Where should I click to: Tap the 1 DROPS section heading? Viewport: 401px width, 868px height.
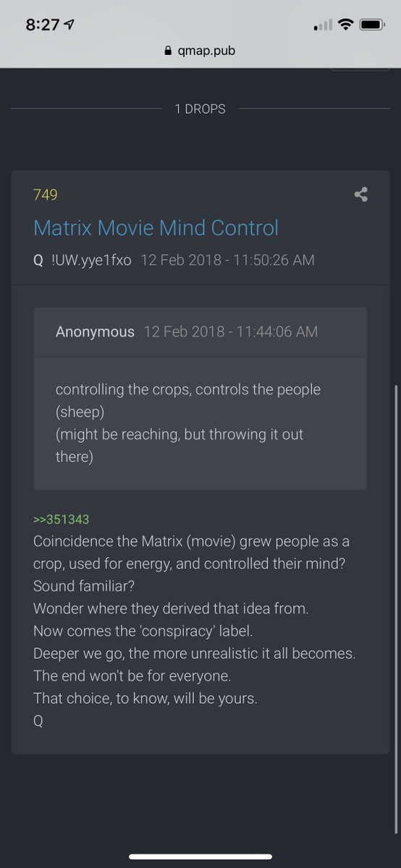coord(200,109)
